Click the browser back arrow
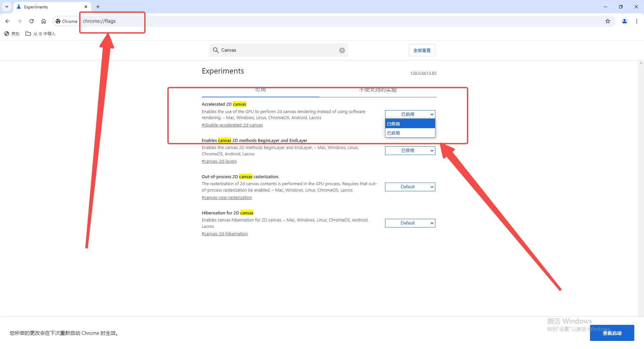This screenshot has width=644, height=349. [7, 21]
